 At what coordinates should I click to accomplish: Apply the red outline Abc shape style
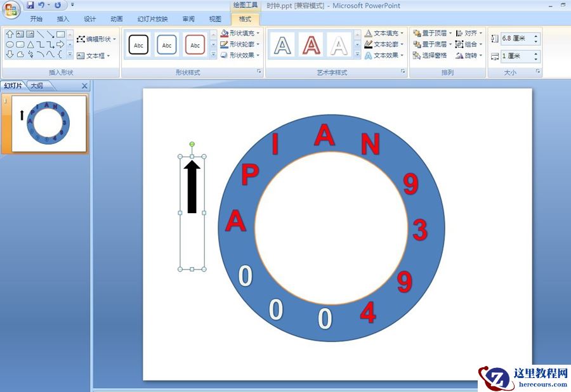(x=195, y=45)
